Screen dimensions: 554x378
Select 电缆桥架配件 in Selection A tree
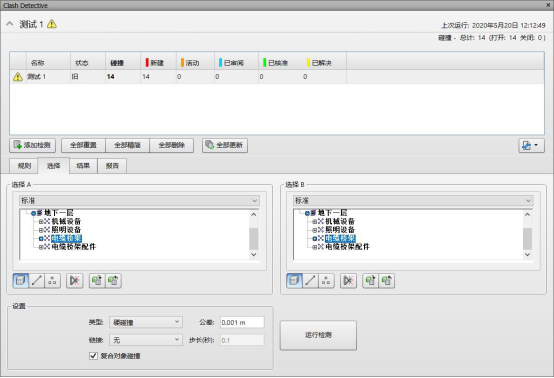[73, 247]
